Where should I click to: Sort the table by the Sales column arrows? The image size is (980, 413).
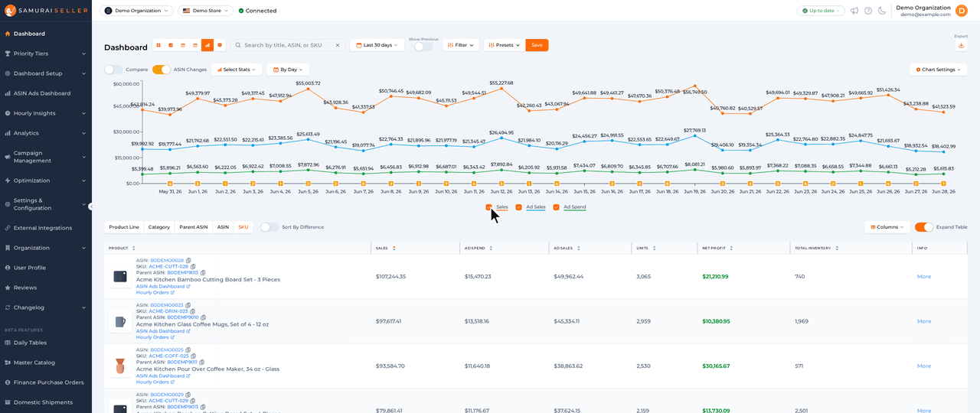[394, 248]
